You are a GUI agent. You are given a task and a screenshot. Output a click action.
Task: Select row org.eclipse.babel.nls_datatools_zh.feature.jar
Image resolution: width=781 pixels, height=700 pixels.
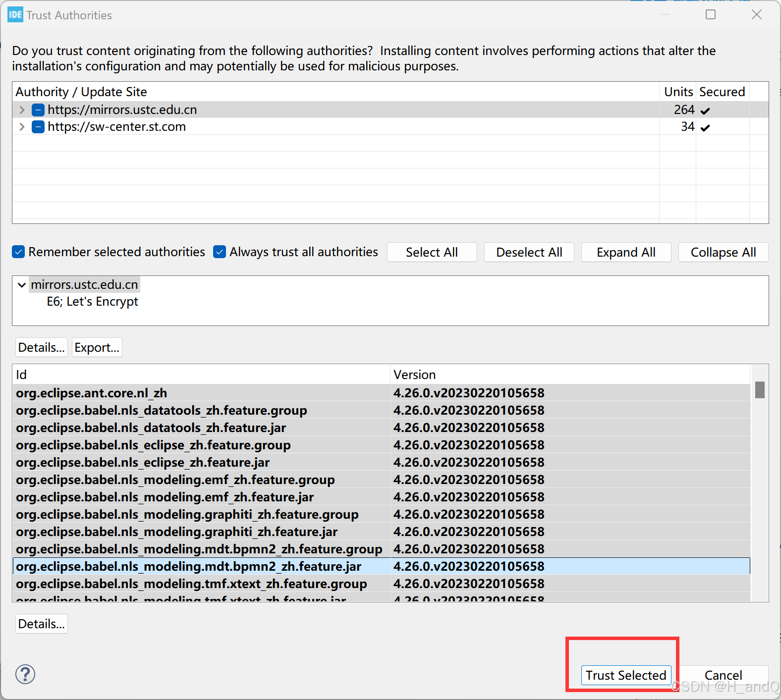(x=382, y=428)
